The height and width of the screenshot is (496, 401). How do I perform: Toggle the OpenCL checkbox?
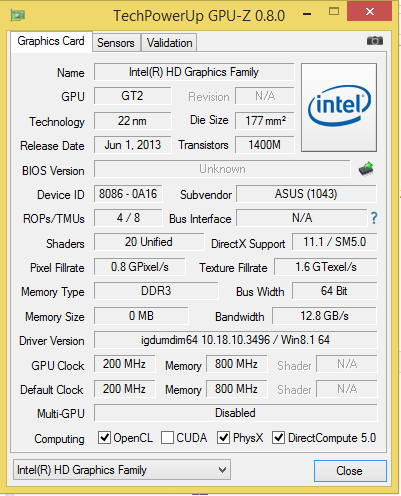coord(104,437)
